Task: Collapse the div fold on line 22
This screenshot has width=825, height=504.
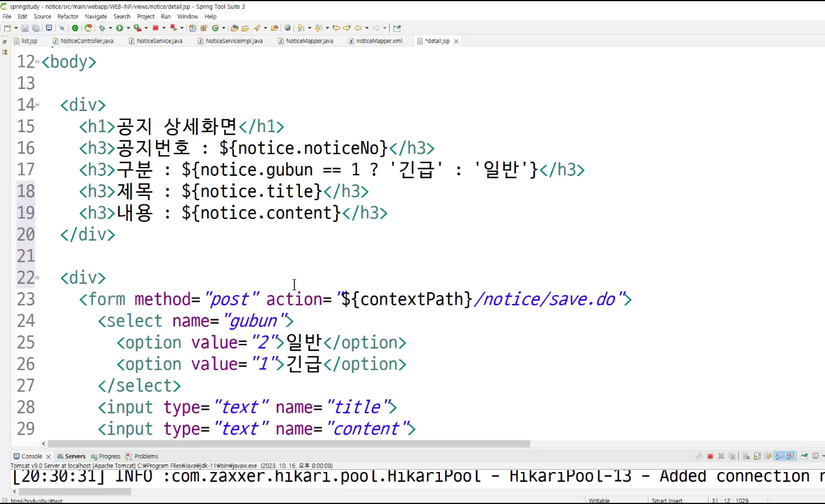Action: coord(37,277)
